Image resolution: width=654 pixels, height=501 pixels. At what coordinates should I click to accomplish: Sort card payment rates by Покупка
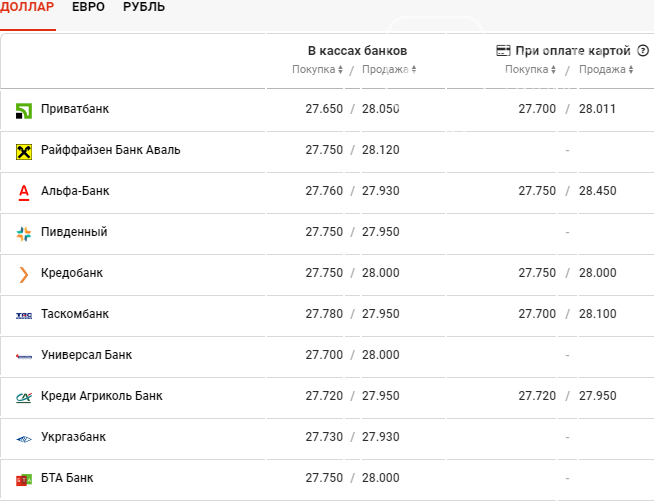[531, 69]
